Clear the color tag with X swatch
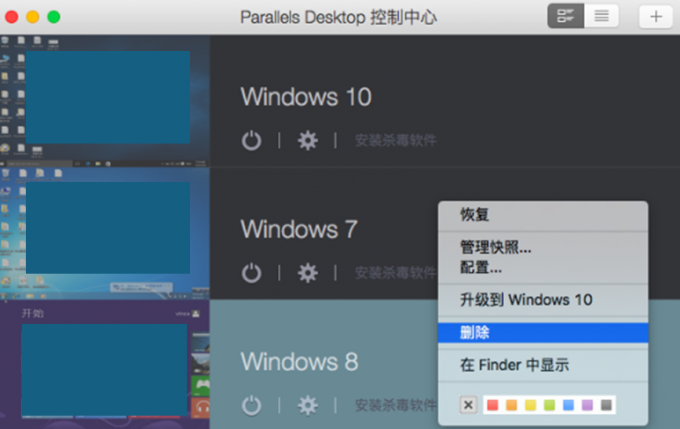The height and width of the screenshot is (429, 680). 468,405
